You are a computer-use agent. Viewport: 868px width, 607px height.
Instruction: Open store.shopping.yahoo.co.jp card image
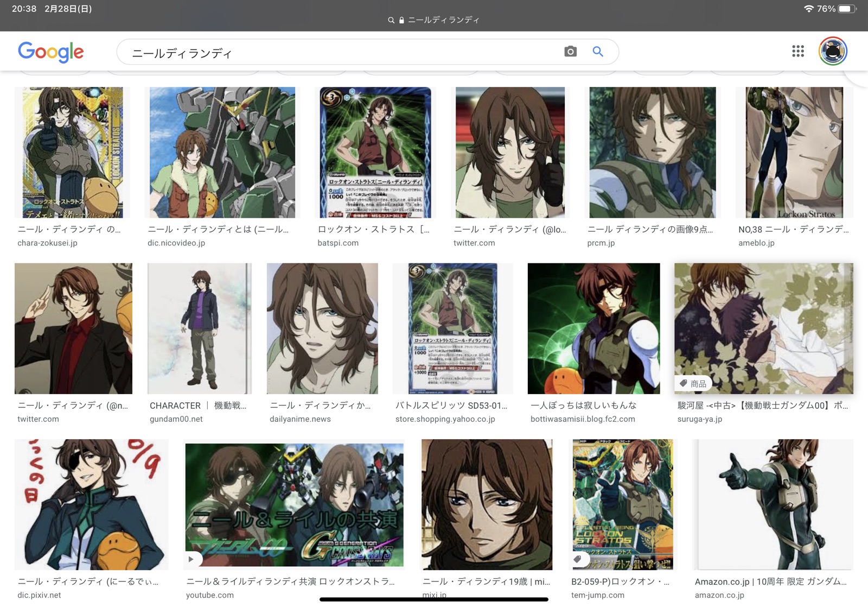tap(453, 328)
